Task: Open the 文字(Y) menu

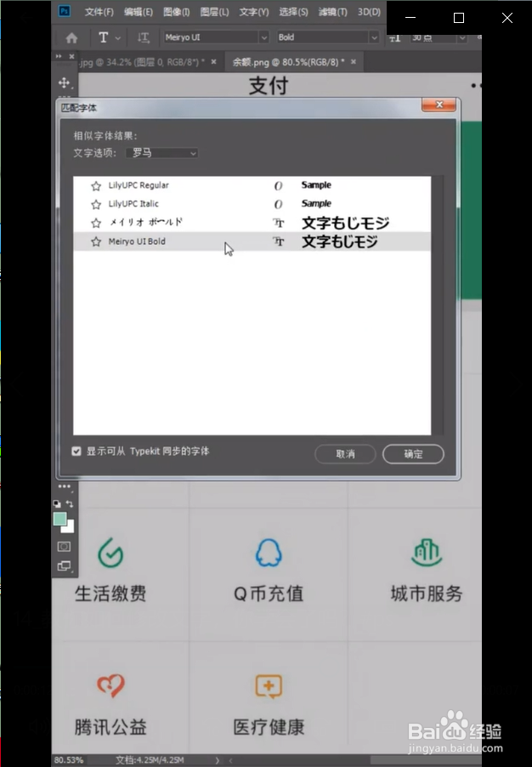Action: pos(254,12)
